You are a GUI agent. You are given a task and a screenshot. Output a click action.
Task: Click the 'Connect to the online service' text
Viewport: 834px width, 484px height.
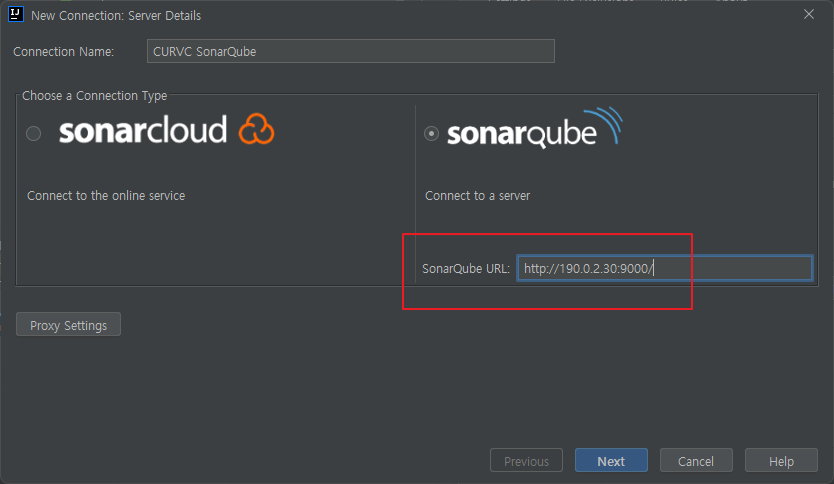click(x=106, y=196)
